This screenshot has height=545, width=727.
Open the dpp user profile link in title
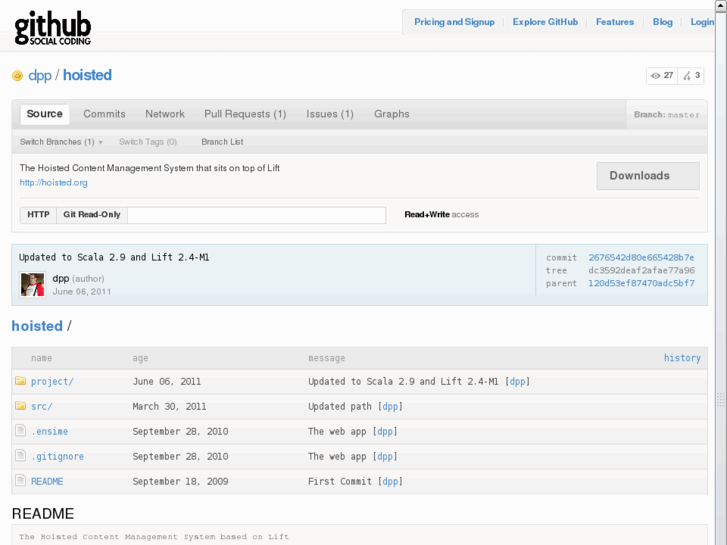coord(40,75)
